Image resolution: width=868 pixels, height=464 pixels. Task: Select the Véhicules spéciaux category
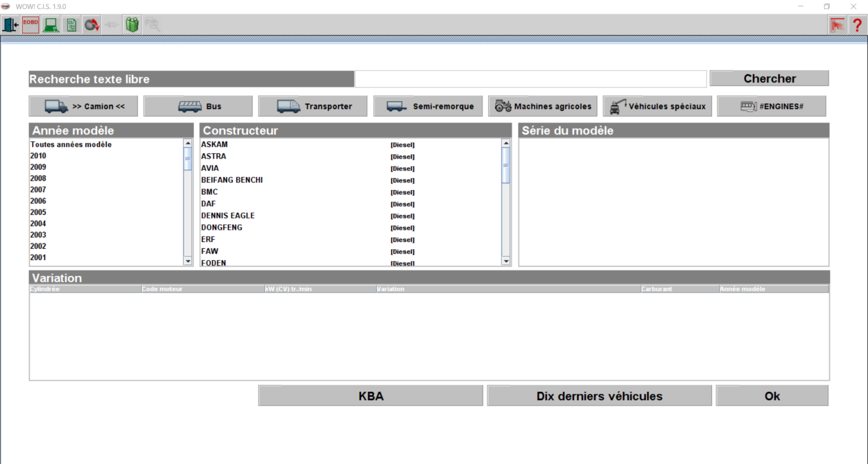tap(658, 106)
